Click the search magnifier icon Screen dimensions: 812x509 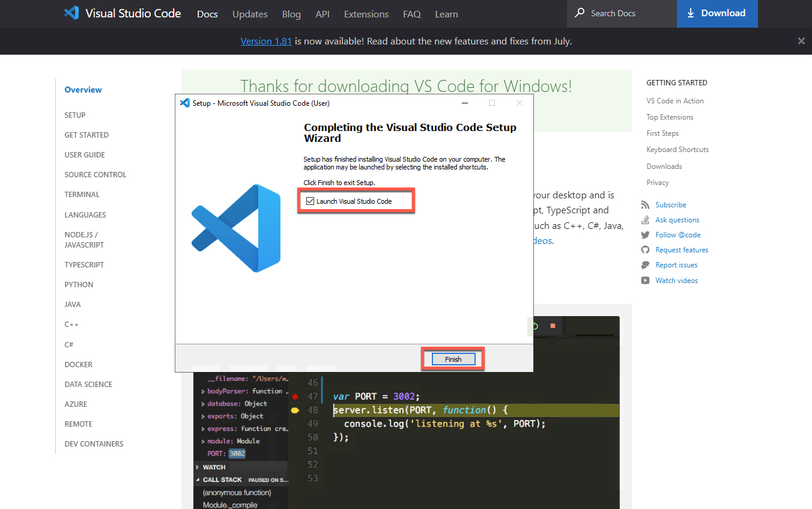tap(580, 13)
